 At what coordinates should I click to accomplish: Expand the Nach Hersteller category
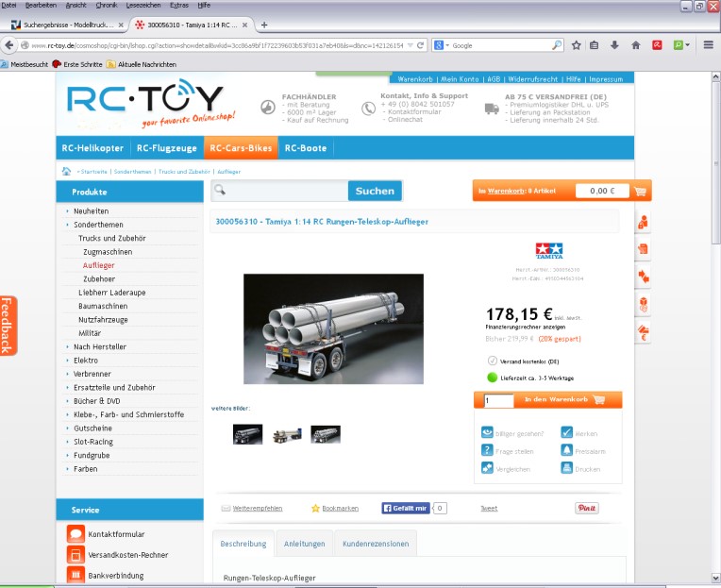100,346
